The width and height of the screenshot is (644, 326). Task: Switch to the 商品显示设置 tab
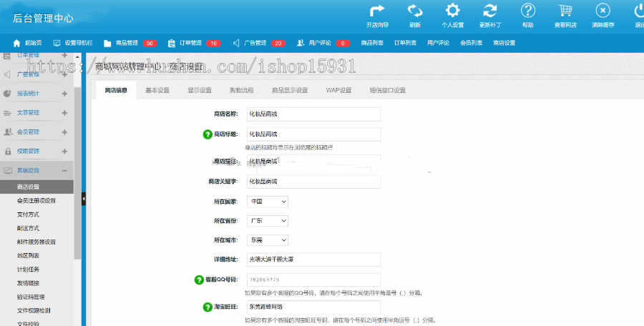click(290, 90)
